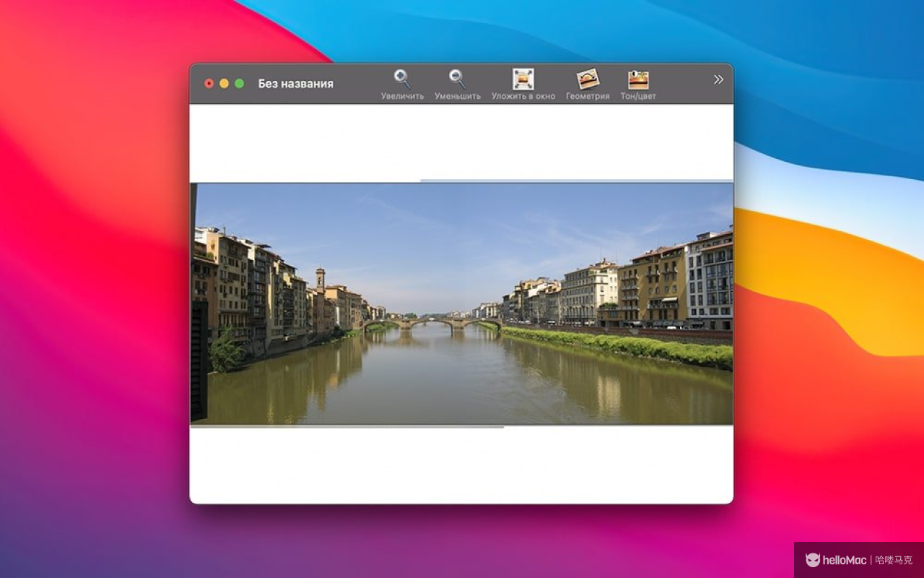Click the Увеличить zoom-in magnifier icon
This screenshot has height=578, width=924.
pos(402,79)
